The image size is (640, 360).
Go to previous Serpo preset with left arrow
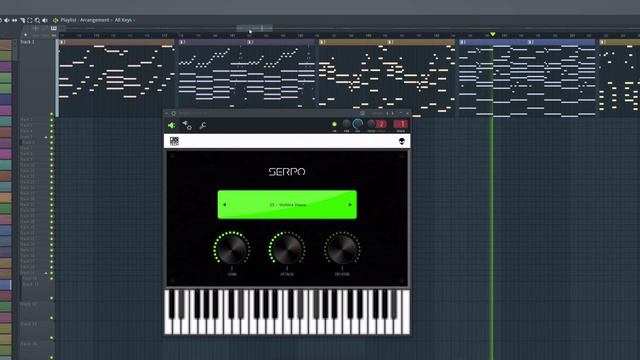tap(224, 204)
